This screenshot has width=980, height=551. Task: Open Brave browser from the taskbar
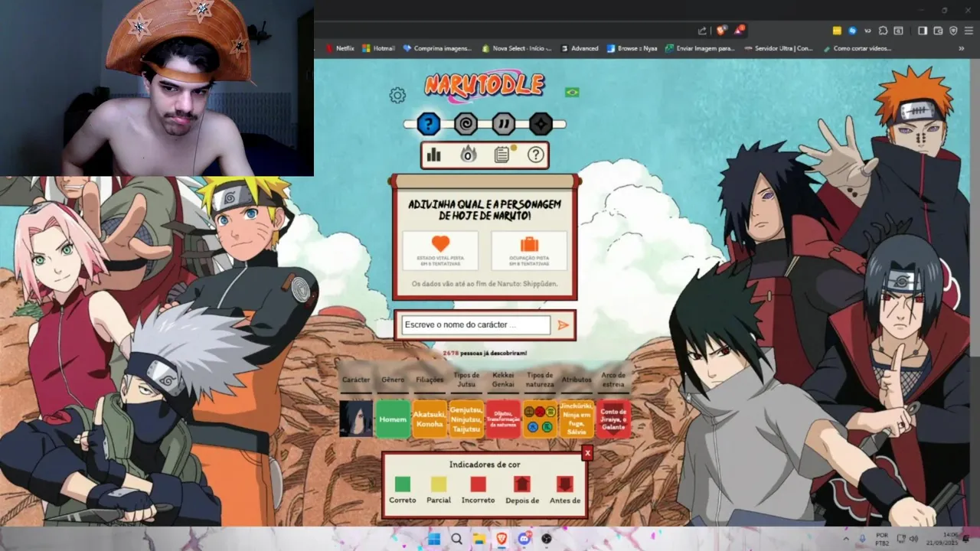pyautogui.click(x=501, y=539)
